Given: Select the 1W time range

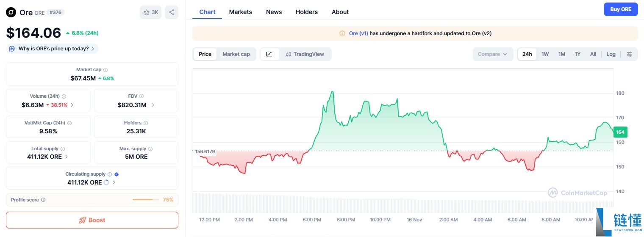Looking at the screenshot, I should pos(545,54).
